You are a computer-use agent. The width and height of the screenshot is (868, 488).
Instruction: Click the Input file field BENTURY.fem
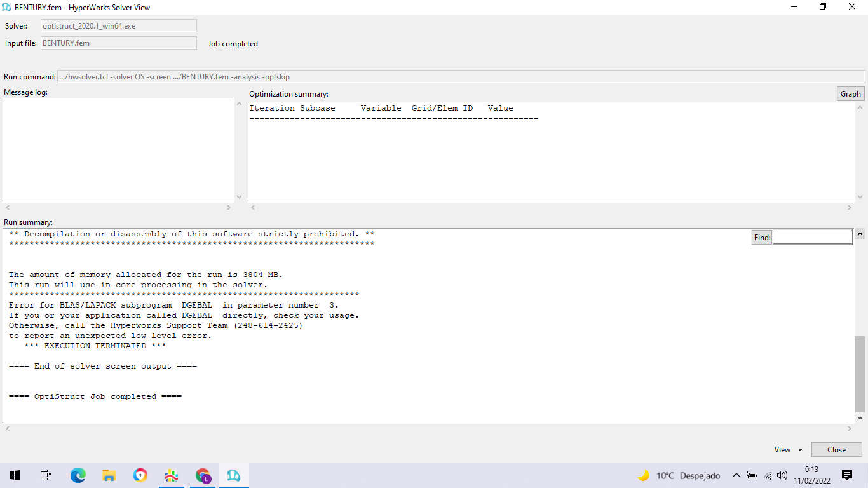tap(119, 43)
